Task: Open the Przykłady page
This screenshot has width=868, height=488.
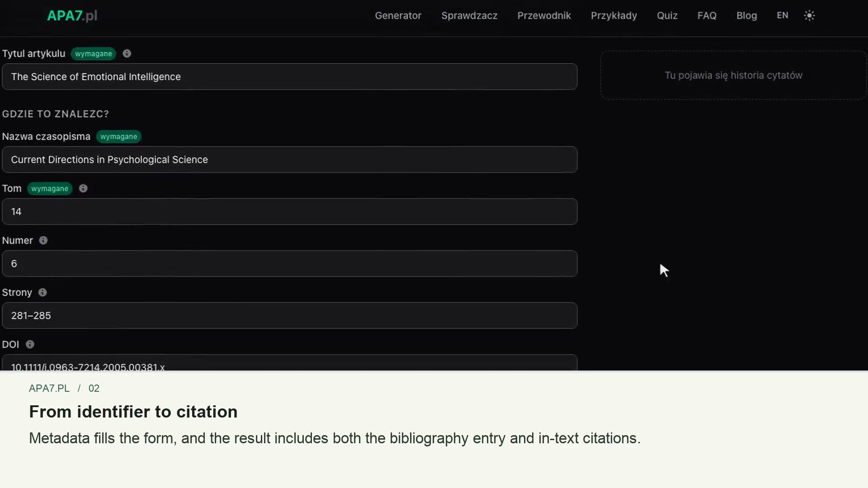Action: click(x=614, y=15)
